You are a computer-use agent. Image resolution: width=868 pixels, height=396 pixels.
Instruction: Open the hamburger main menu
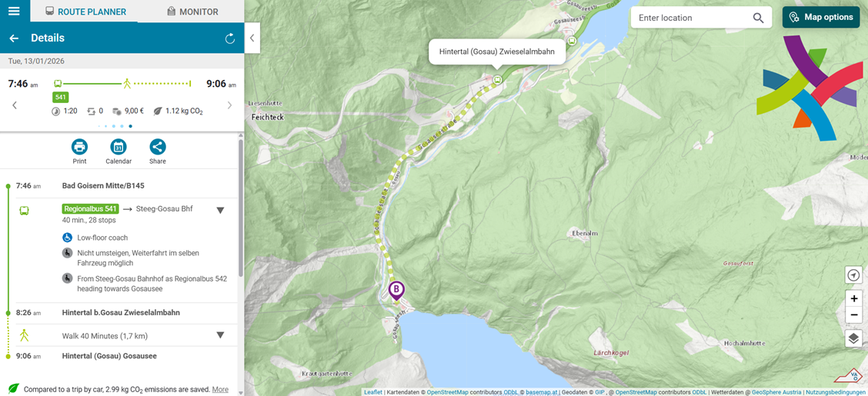click(x=14, y=11)
